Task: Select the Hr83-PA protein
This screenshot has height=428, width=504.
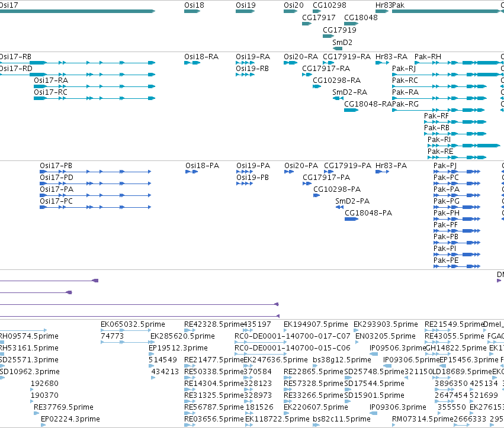Action: click(382, 172)
